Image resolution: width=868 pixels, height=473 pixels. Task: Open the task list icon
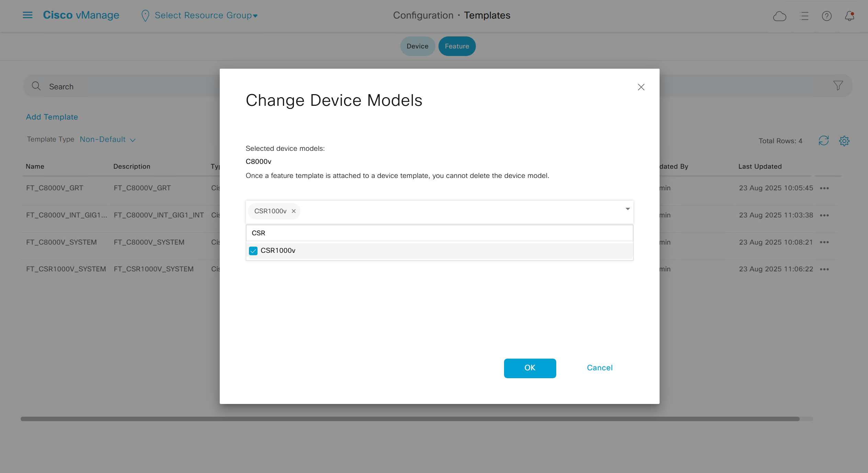click(x=804, y=16)
